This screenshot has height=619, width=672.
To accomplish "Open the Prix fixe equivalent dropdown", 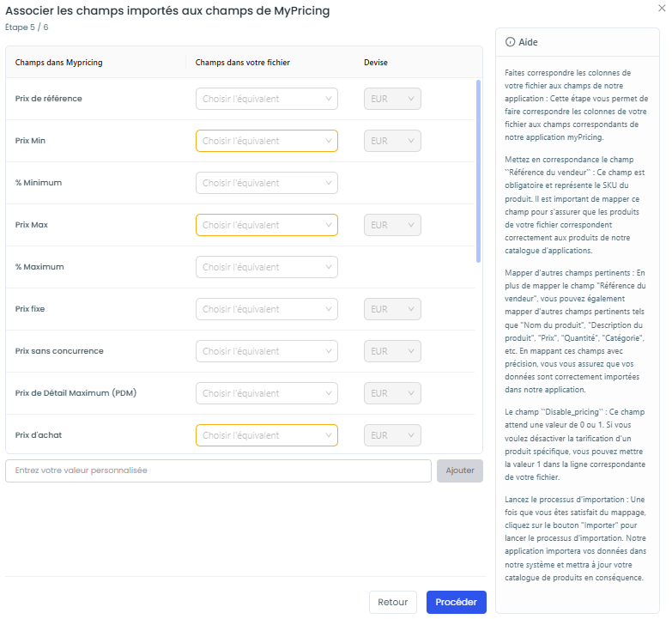I will pos(267,309).
